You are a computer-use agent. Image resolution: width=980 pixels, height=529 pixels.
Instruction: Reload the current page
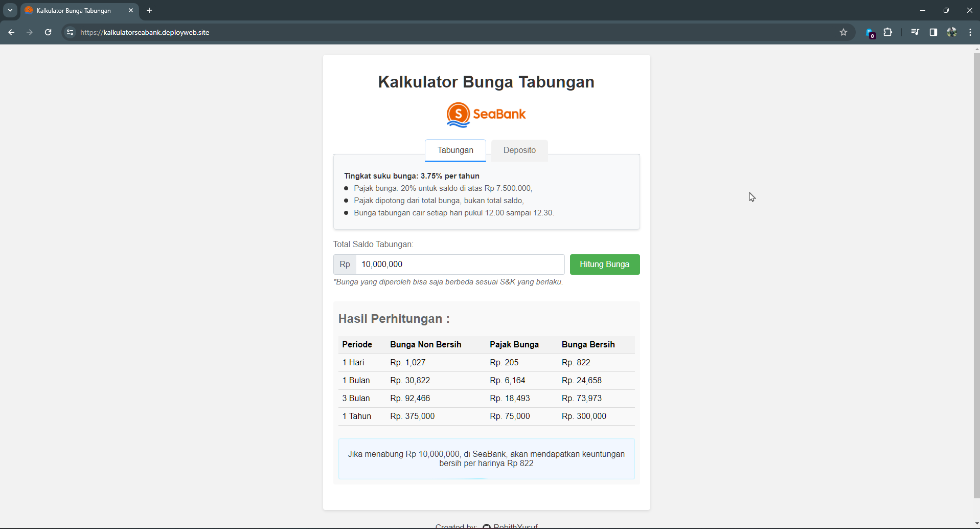(48, 32)
